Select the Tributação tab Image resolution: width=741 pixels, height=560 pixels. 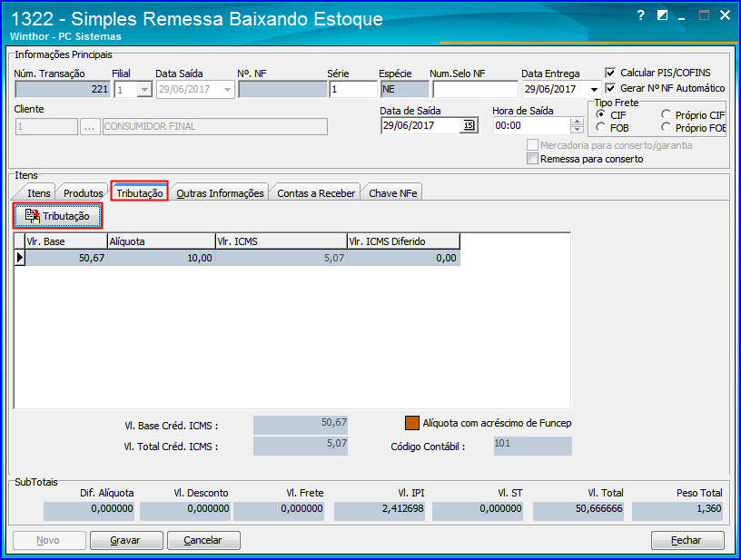[140, 193]
